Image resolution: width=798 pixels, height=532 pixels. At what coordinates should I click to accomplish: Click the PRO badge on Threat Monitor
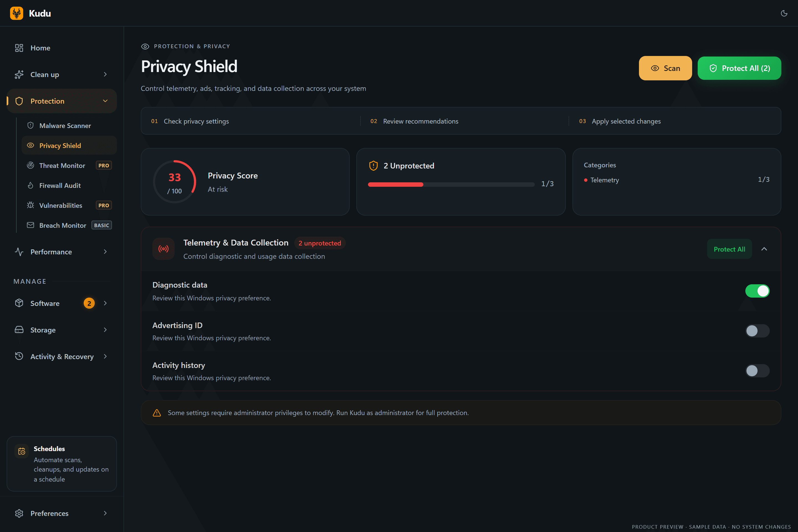pyautogui.click(x=104, y=165)
